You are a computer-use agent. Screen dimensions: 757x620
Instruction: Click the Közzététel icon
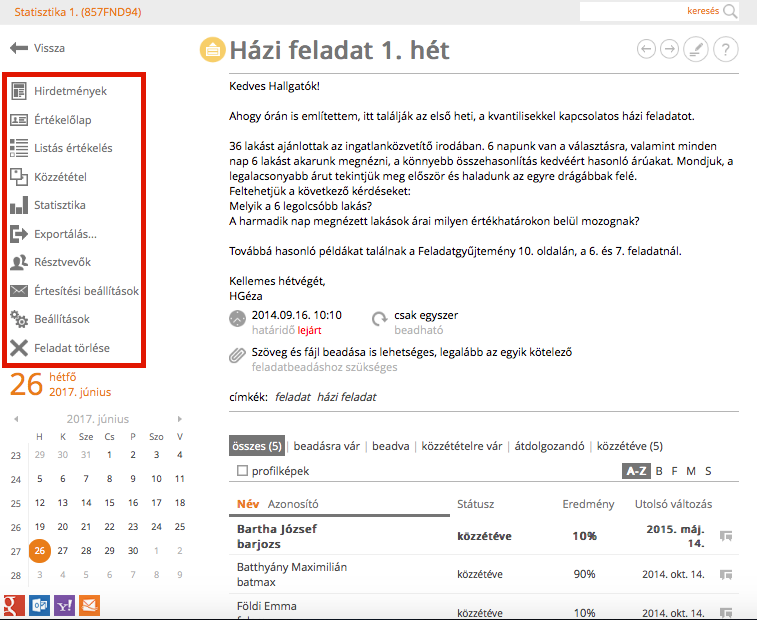pos(19,177)
